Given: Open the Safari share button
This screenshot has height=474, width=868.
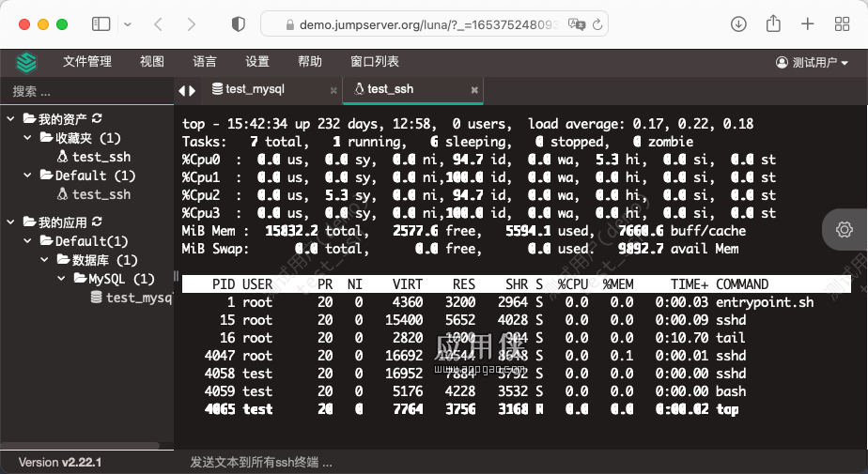Looking at the screenshot, I should 773,23.
